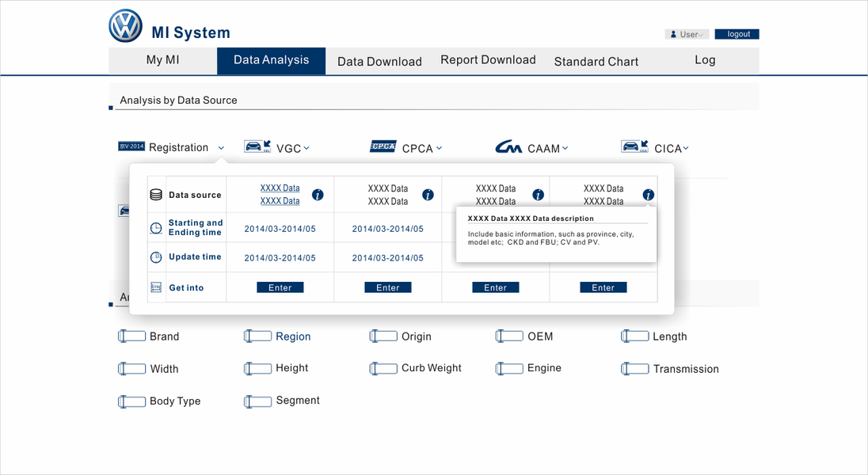Click the Transmission dimension icon
The image size is (868, 475).
(x=635, y=369)
